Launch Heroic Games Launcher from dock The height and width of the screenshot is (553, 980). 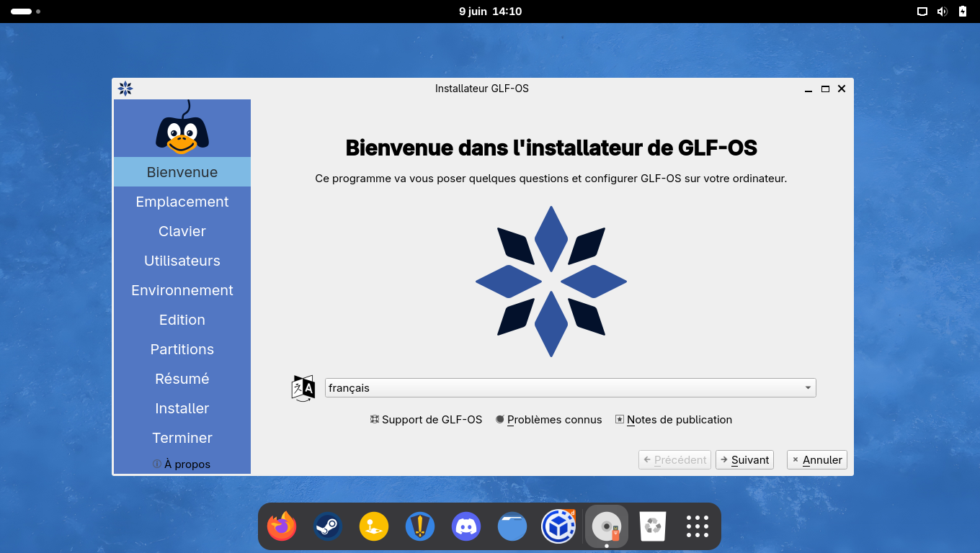coord(420,526)
